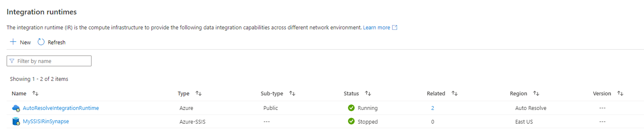Sort the table by Type column
Screen dimensions: 644x140
(x=198, y=93)
